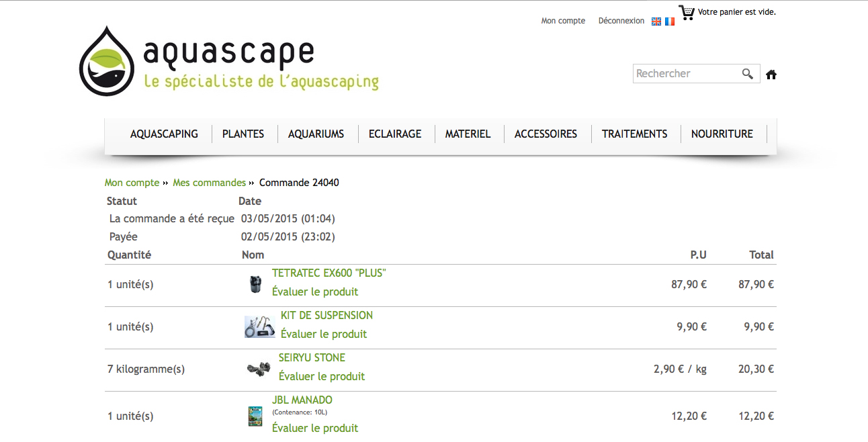Viewport: 868px width, 442px height.
Task: Click the Déconnexion link
Action: [x=621, y=21]
